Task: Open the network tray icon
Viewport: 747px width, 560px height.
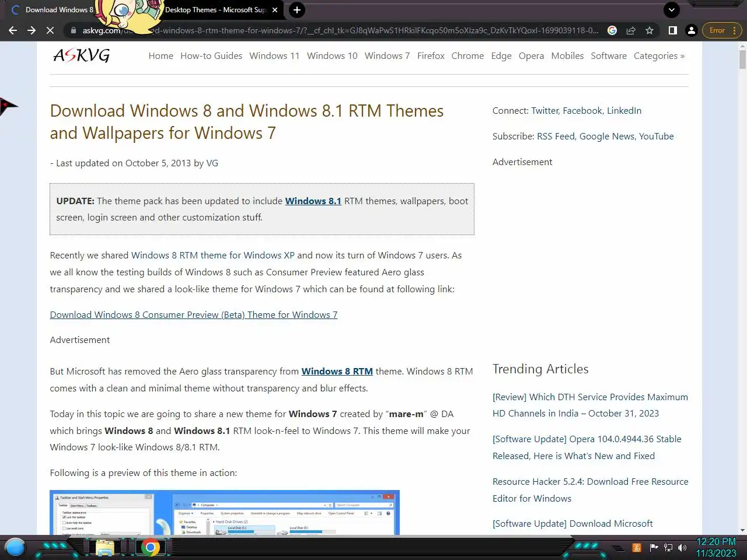Action: (x=668, y=548)
